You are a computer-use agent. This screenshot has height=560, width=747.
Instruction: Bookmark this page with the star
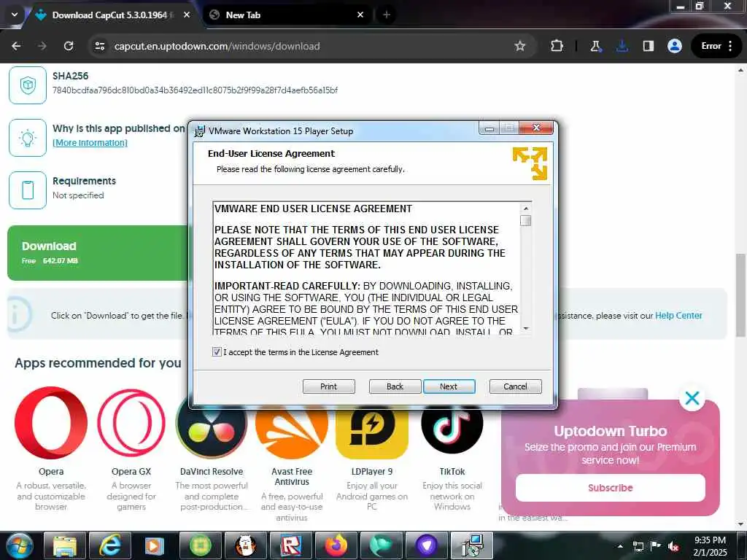coord(519,46)
